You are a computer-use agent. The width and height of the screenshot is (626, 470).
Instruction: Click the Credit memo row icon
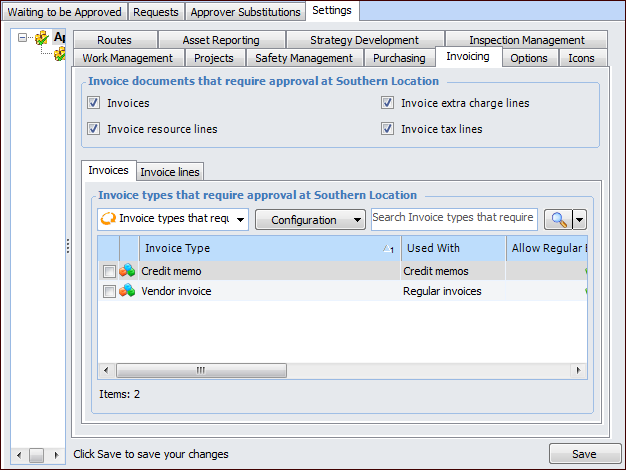click(x=128, y=271)
